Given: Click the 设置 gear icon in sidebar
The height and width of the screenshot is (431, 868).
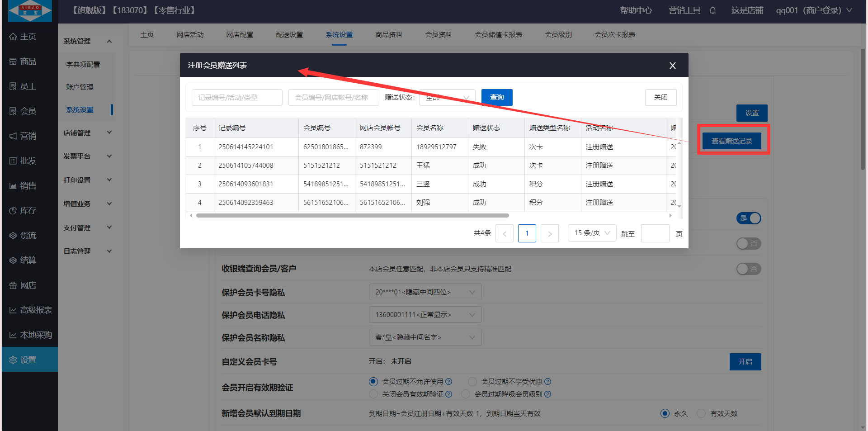Looking at the screenshot, I should [13, 360].
